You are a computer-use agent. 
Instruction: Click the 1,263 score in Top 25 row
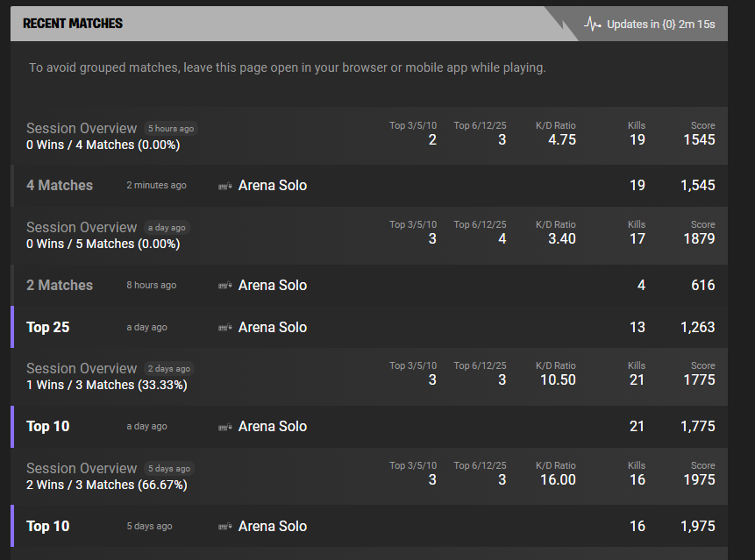697,327
